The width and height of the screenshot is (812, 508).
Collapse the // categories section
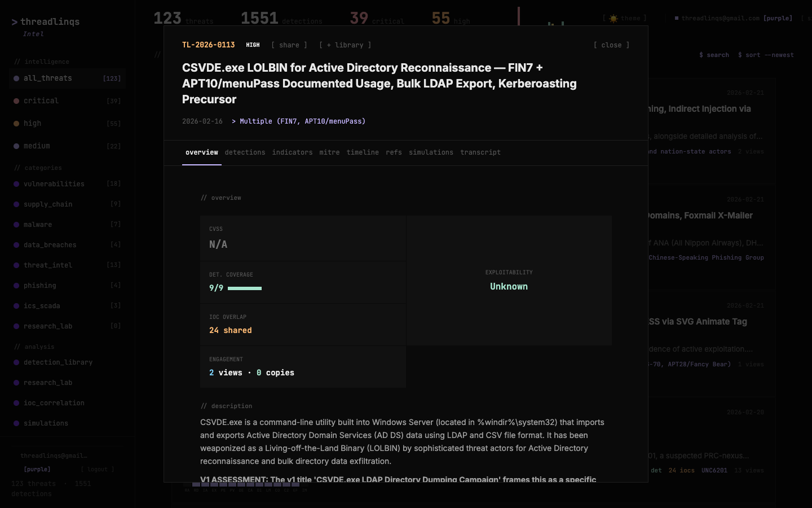[x=38, y=168]
